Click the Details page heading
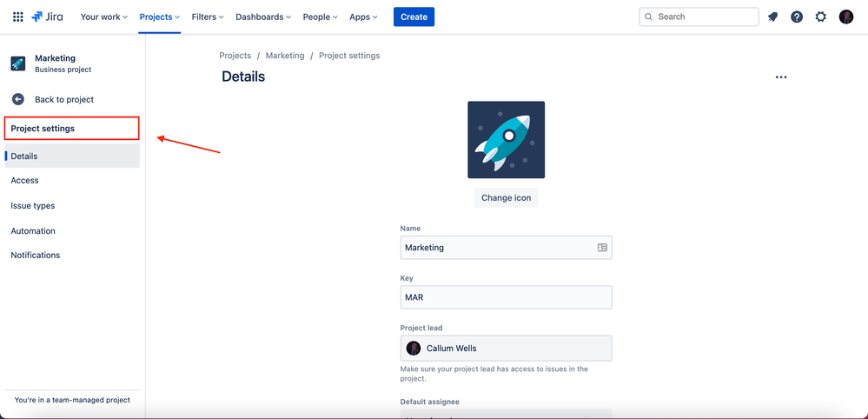Viewport: 868px width, 419px height. click(243, 76)
